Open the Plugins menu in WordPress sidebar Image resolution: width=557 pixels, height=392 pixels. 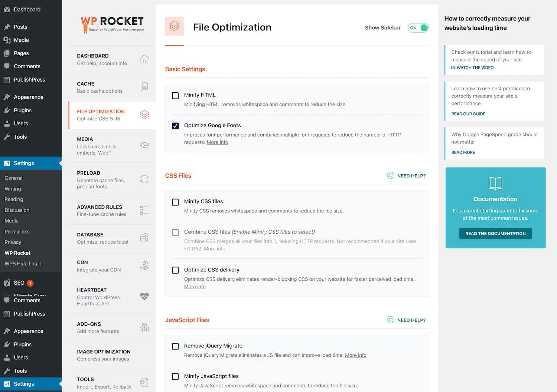point(22,110)
